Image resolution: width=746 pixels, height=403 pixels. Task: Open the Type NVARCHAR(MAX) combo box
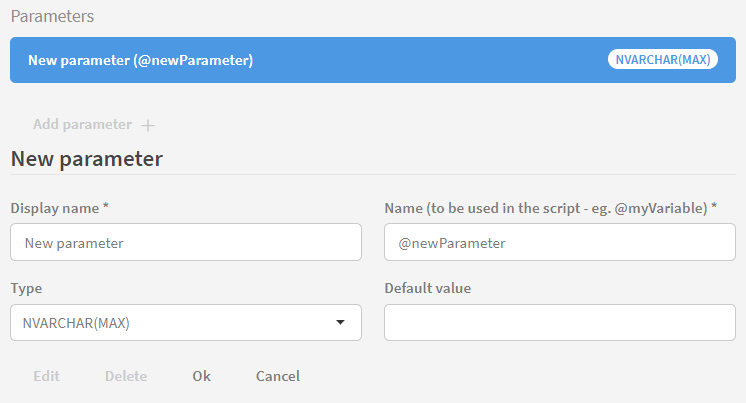point(185,323)
